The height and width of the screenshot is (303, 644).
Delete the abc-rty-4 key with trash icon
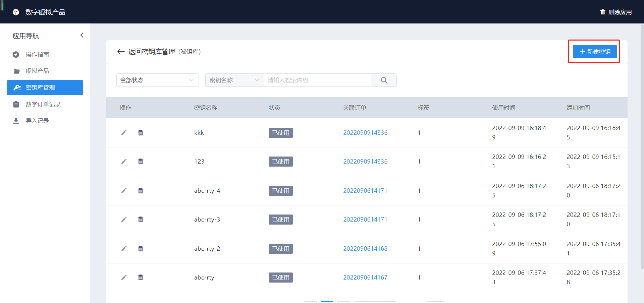pyautogui.click(x=141, y=191)
